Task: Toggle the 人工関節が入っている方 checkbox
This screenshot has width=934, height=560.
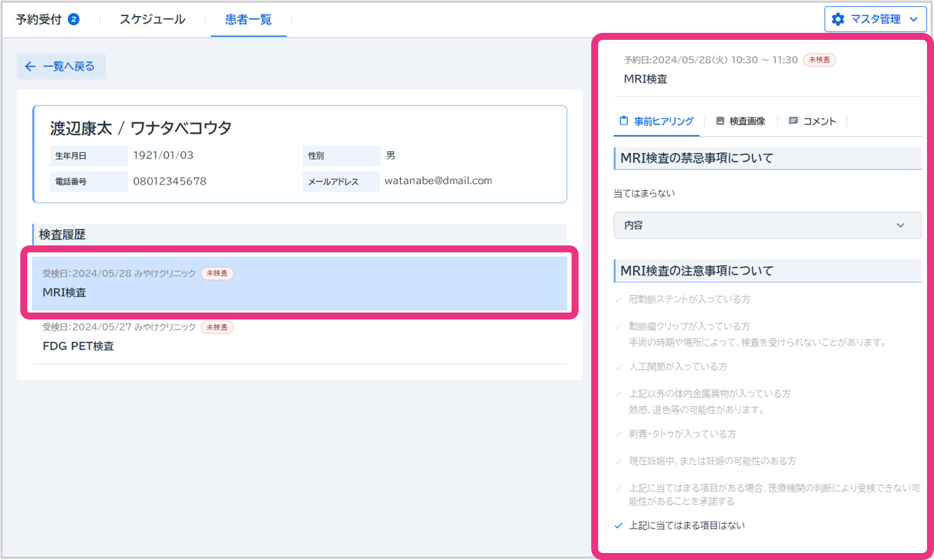Action: [x=618, y=366]
